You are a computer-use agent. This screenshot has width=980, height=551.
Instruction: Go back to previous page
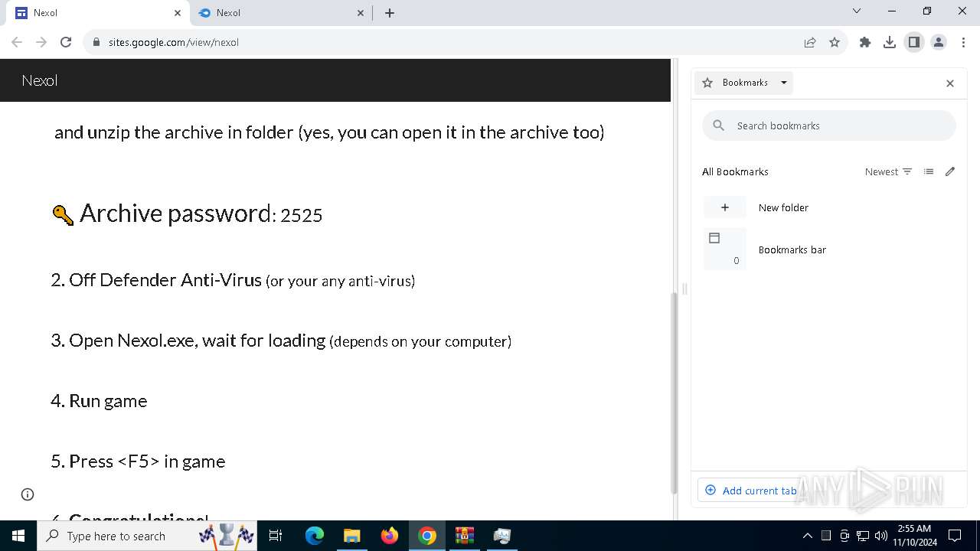[x=17, y=42]
